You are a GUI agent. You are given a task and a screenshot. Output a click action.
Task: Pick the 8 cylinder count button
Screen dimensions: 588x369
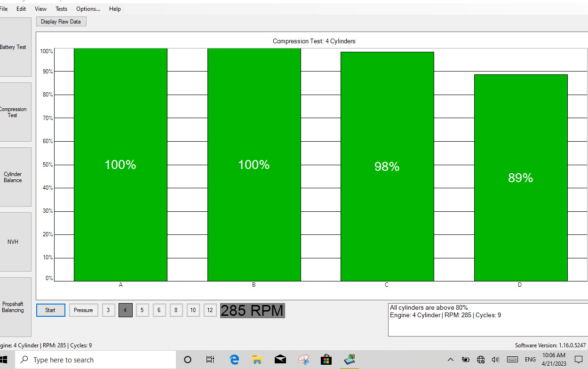click(176, 310)
